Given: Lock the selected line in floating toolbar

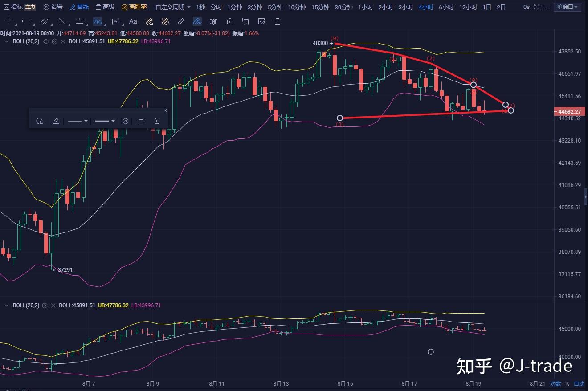Looking at the screenshot, I should pos(141,121).
